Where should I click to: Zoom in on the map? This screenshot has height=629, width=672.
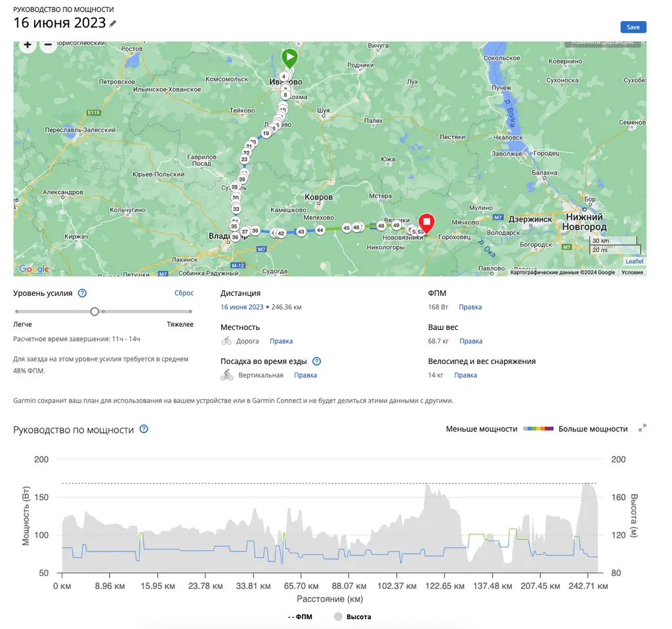coord(27,45)
